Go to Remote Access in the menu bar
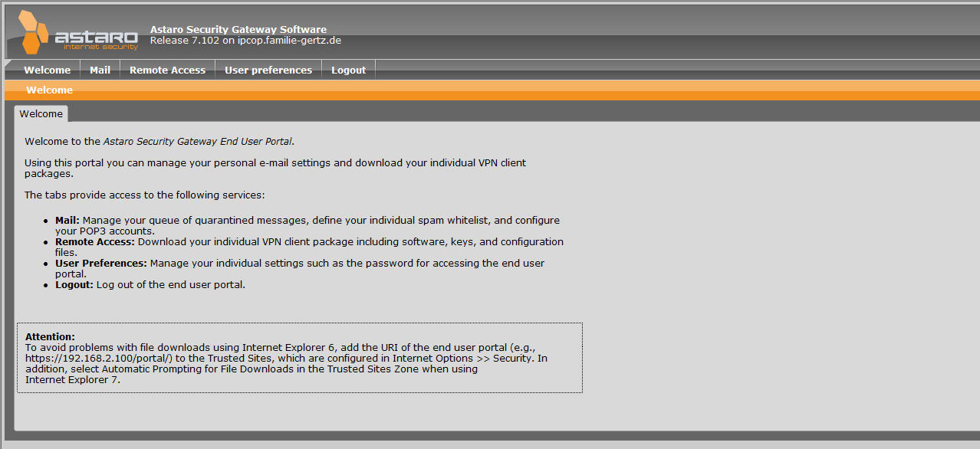Viewport: 980px width, 449px height. click(167, 70)
